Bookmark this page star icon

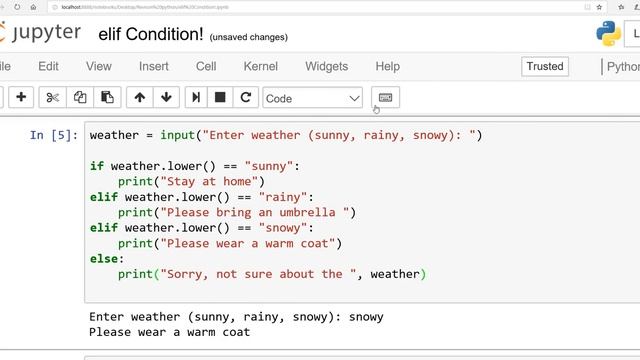point(599,7)
